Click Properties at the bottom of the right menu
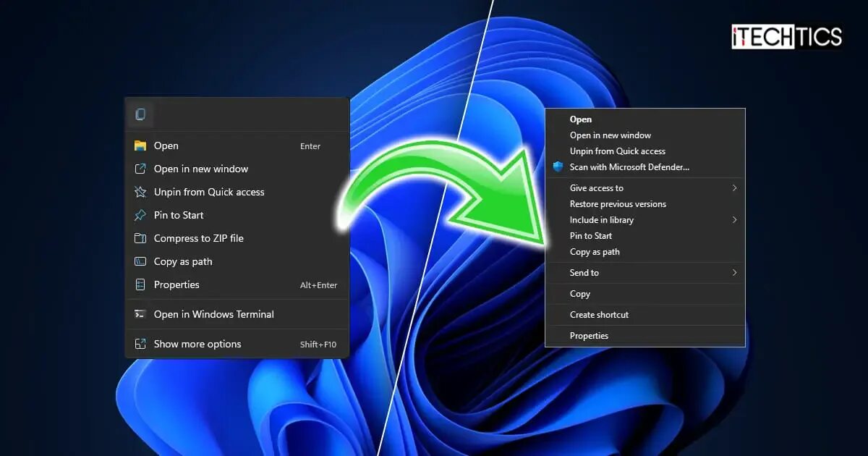Viewport: 868px width, 456px height. [x=589, y=335]
